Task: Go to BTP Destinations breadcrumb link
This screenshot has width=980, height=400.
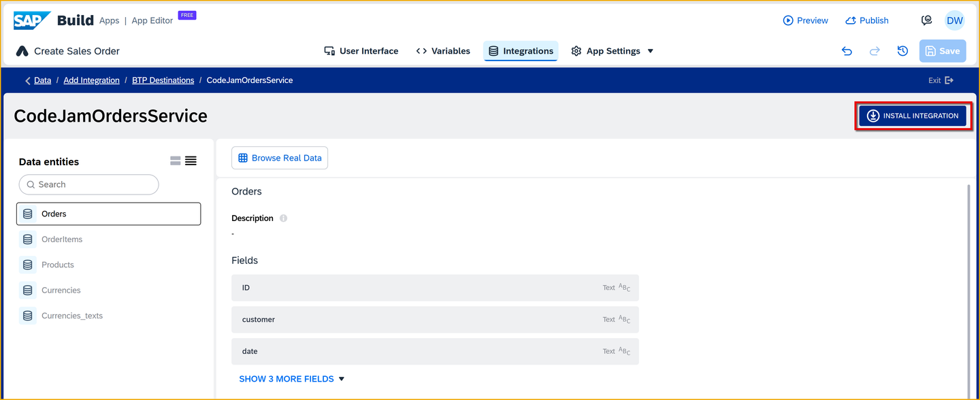Action: (x=163, y=80)
